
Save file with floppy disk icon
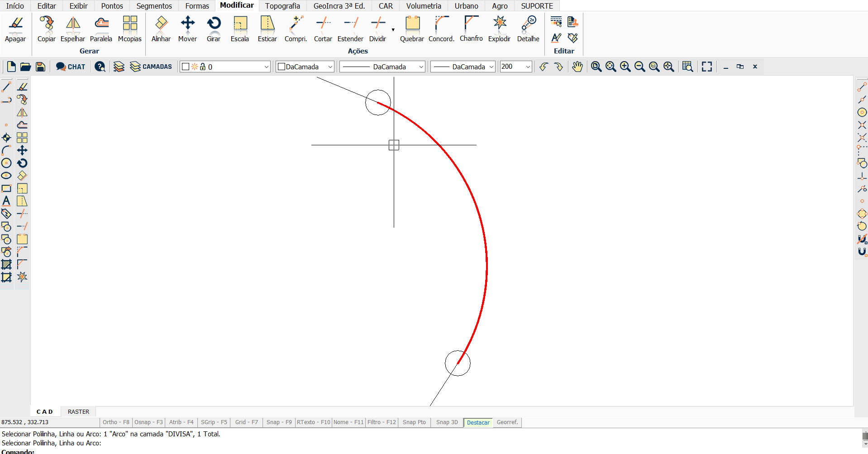pos(40,67)
